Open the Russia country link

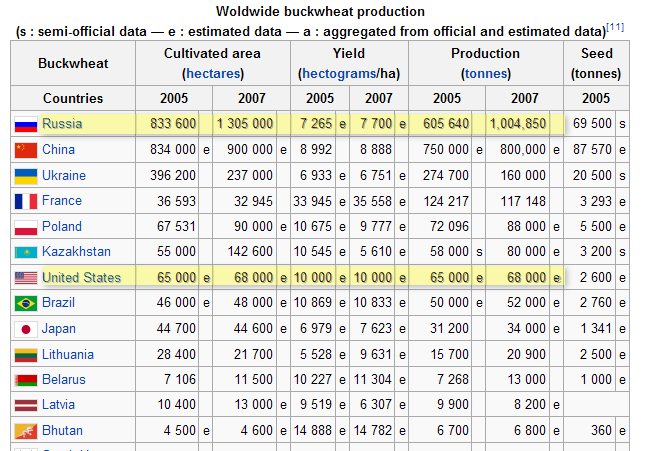[x=62, y=124]
